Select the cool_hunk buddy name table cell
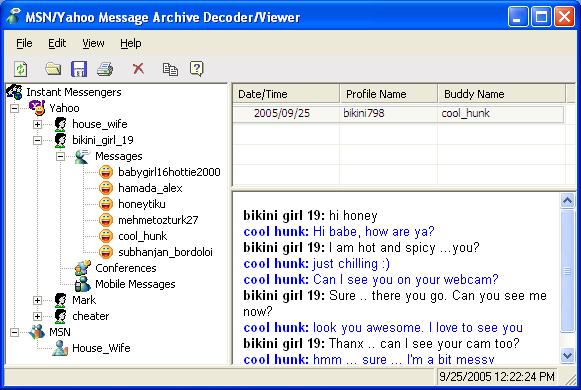 click(465, 113)
